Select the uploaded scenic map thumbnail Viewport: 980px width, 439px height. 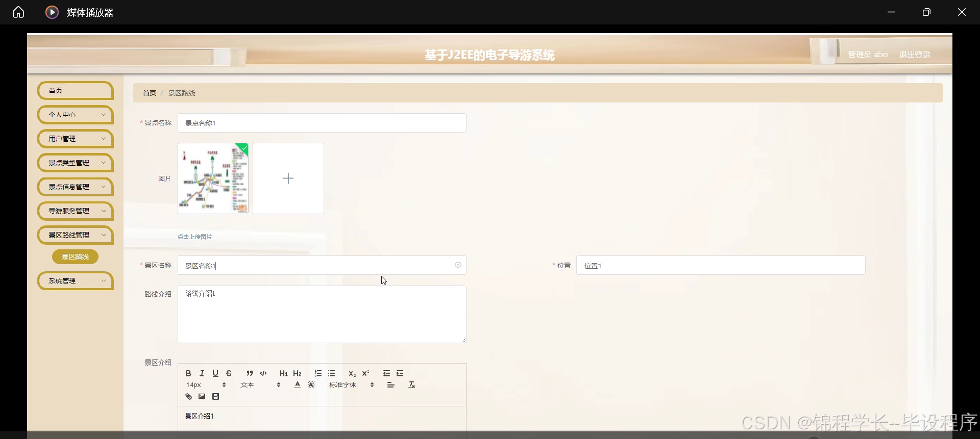(x=213, y=178)
